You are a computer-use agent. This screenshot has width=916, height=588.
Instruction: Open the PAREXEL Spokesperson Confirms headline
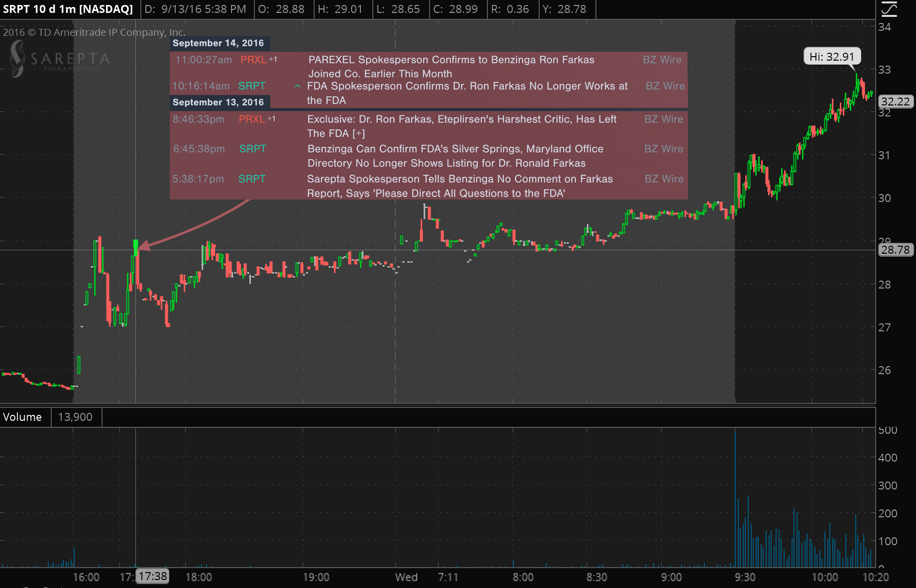pyautogui.click(x=451, y=67)
